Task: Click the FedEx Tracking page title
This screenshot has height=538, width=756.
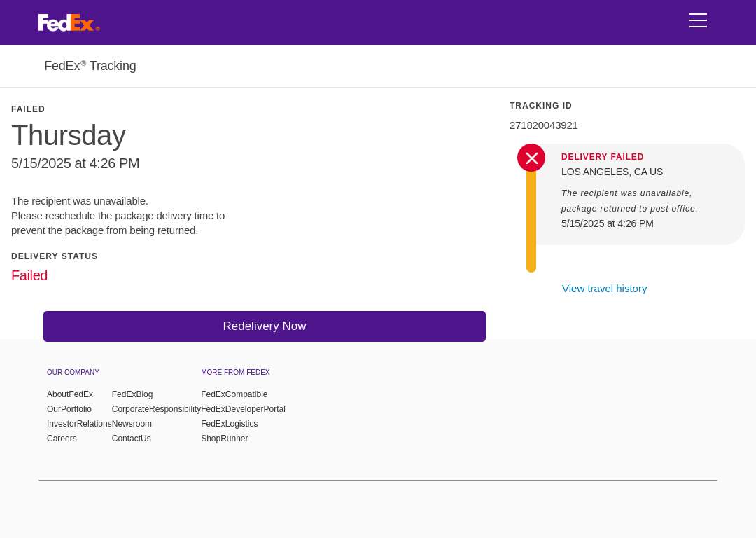Action: click(x=90, y=66)
